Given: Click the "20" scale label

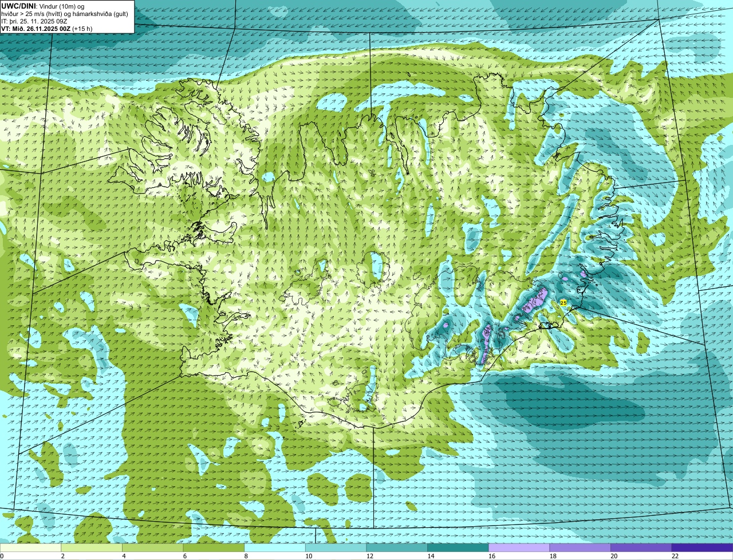Looking at the screenshot, I should (x=614, y=556).
